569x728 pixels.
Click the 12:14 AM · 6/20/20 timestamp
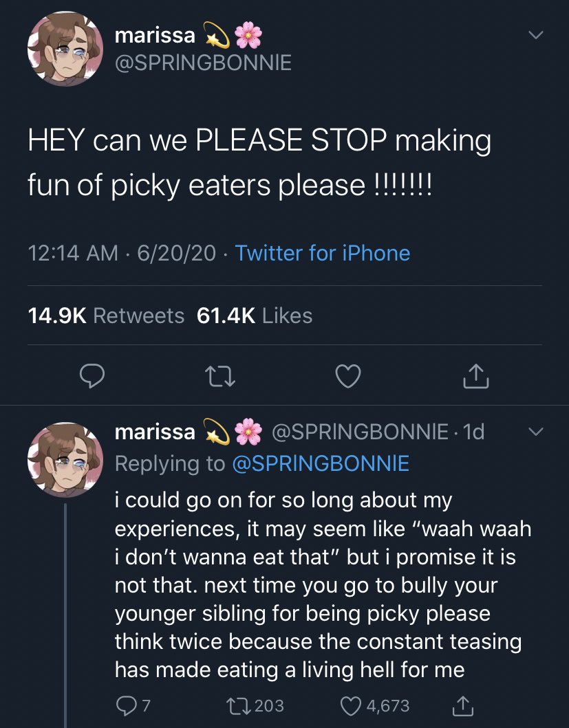[x=121, y=253]
